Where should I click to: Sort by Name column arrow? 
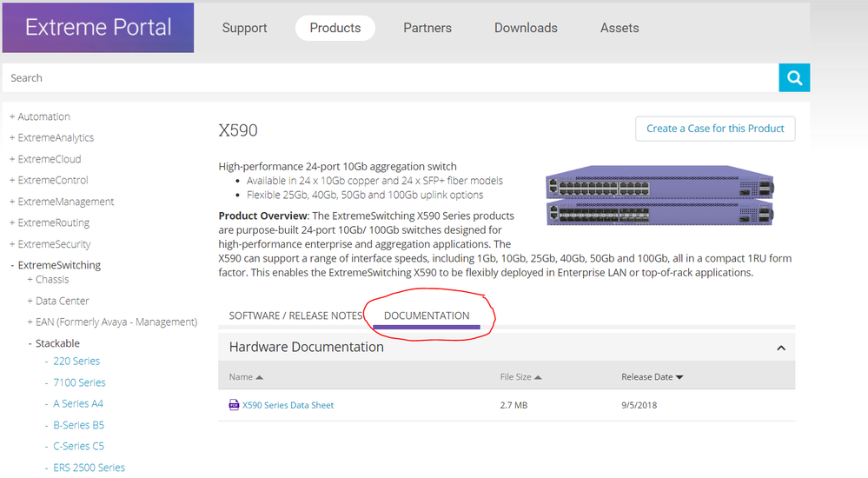260,377
